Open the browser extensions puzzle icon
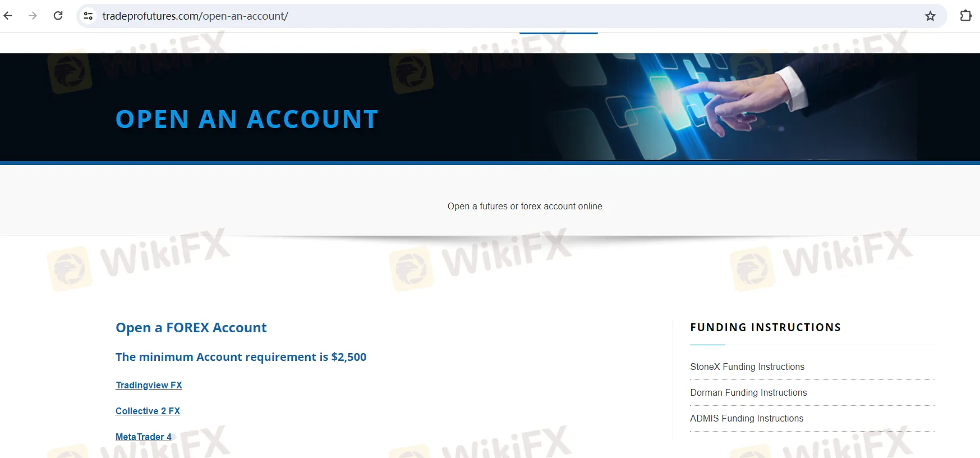 coord(965,16)
